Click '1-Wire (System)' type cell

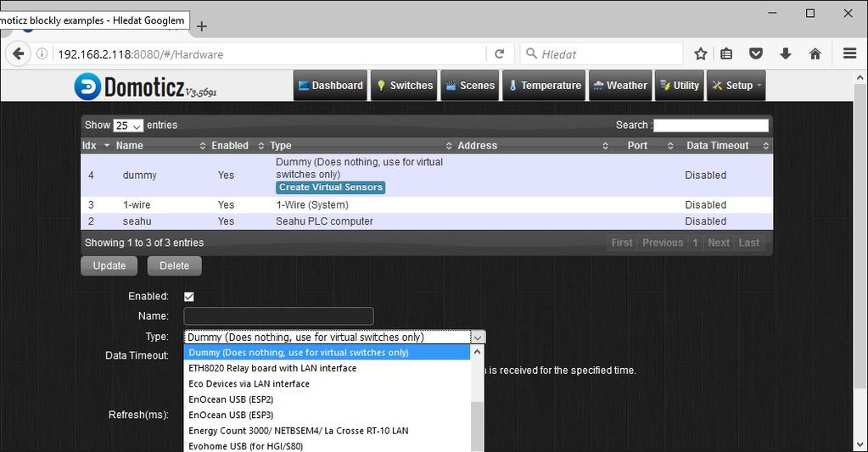[x=312, y=204]
